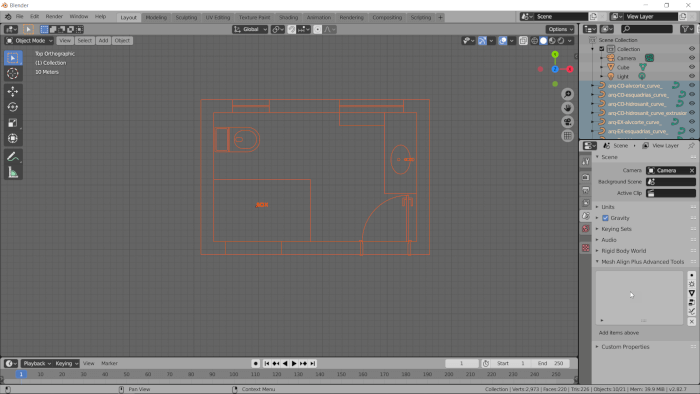Open the Render menu
This screenshot has width=700, height=394.
54,17
